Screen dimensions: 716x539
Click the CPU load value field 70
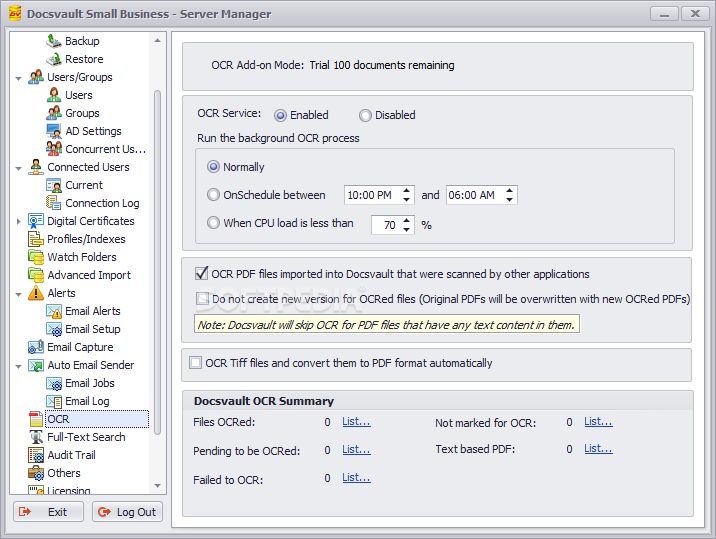tap(386, 225)
